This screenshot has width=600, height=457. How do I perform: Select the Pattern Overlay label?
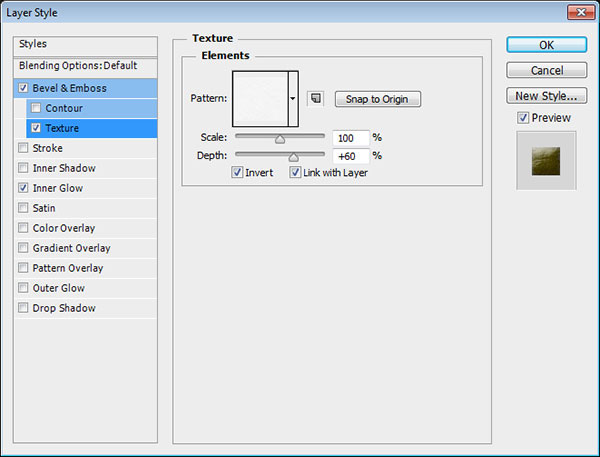click(68, 268)
